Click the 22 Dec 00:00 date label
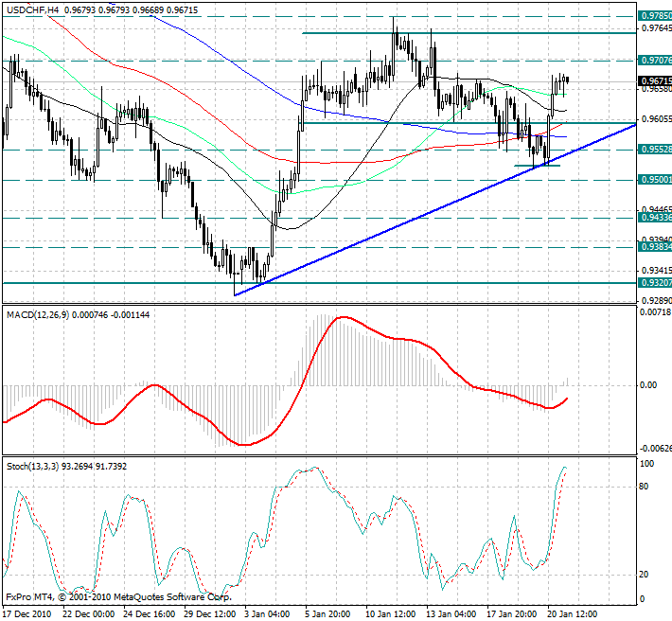Viewport: 672px width, 621px height. tap(89, 614)
